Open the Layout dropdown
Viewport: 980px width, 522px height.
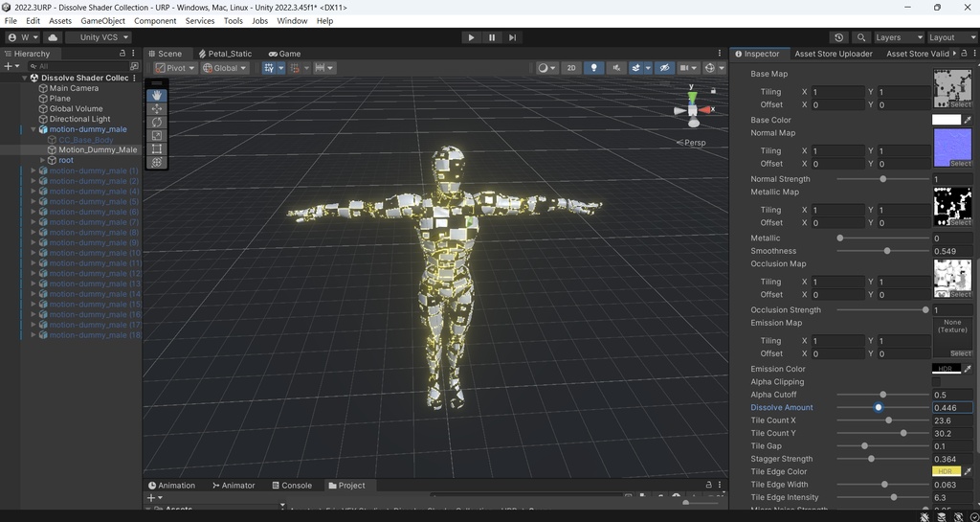(x=950, y=37)
